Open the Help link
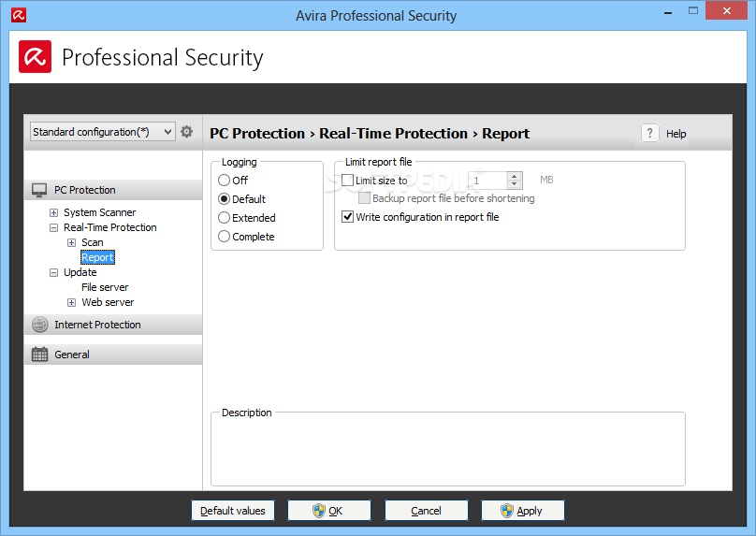Screen dimensions: 756x536 pyautogui.click(x=676, y=134)
